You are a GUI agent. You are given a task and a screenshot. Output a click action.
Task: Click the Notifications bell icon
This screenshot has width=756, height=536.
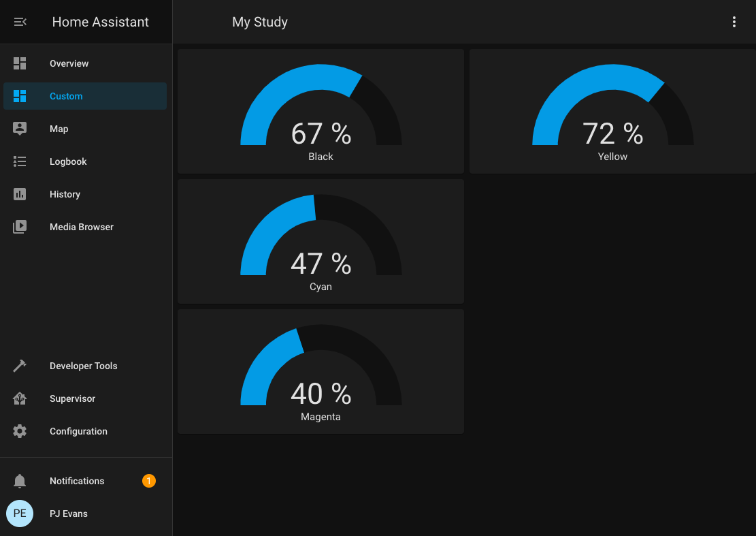(x=20, y=481)
